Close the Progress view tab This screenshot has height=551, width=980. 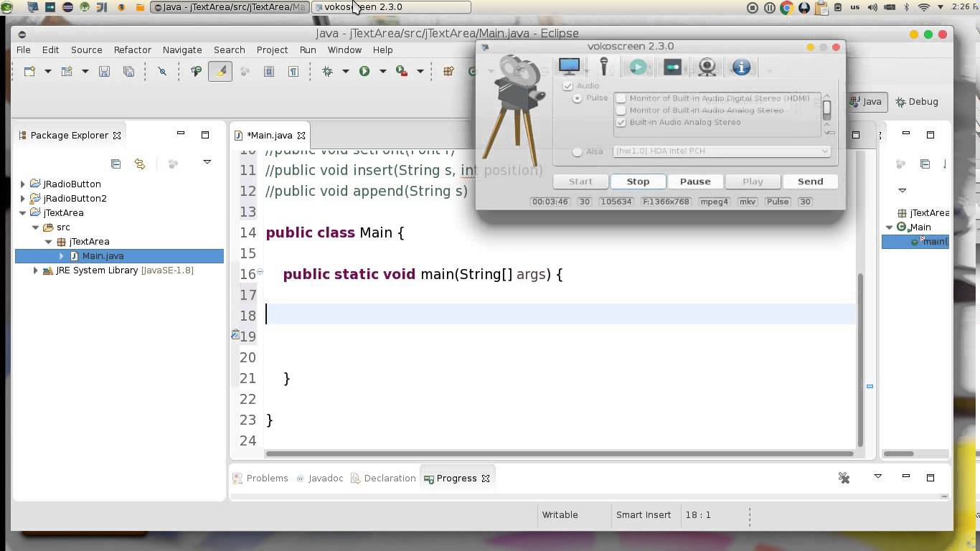click(x=486, y=479)
